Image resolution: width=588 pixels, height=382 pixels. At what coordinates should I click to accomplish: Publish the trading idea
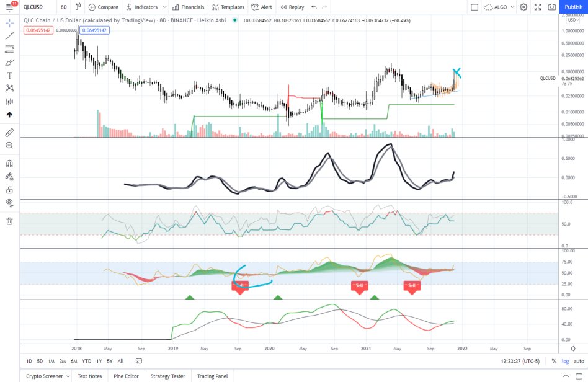click(573, 7)
